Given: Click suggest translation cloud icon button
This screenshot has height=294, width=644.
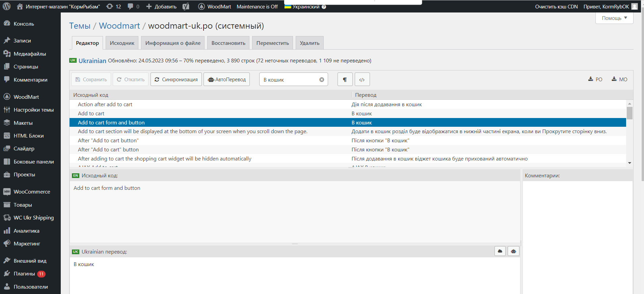Looking at the screenshot, I should tap(500, 251).
